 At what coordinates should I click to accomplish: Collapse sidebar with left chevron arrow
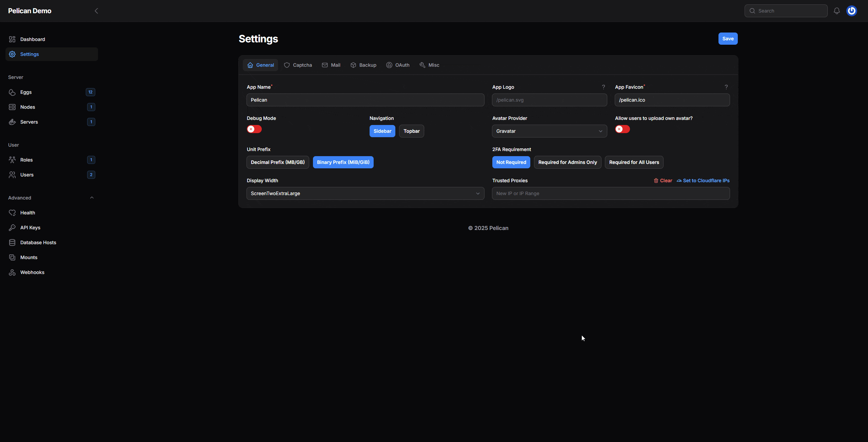(96, 11)
